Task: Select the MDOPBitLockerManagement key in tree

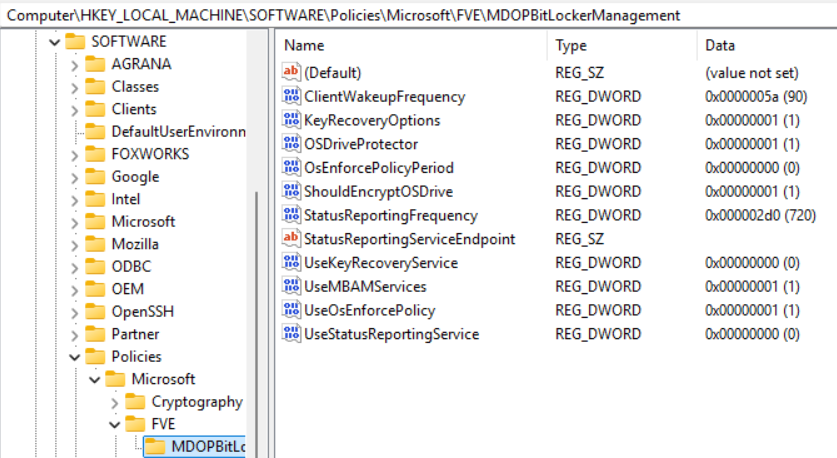Action: tap(195, 447)
